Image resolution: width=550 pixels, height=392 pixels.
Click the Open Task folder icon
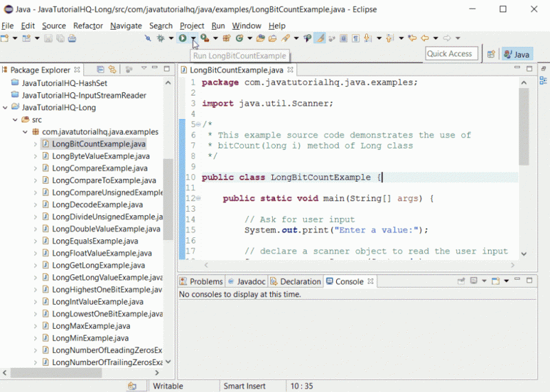[x=272, y=39]
